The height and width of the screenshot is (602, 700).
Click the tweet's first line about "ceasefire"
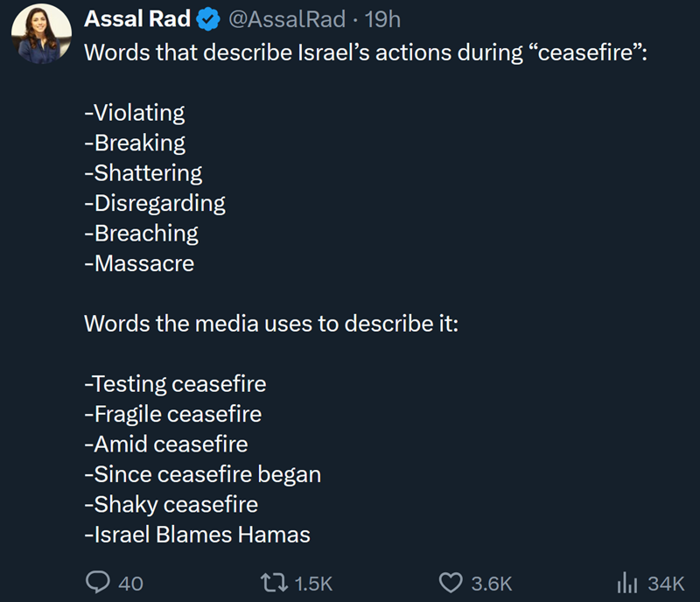(365, 51)
